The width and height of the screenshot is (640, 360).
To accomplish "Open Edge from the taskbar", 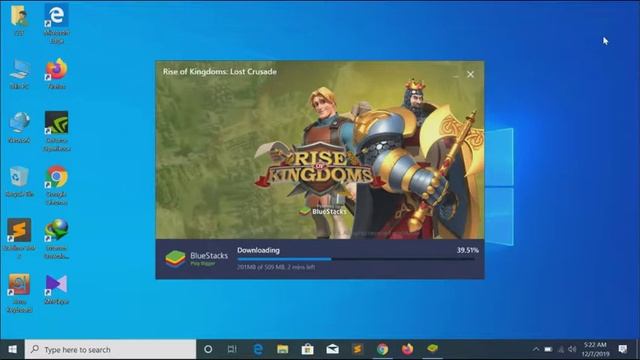I will point(258,349).
